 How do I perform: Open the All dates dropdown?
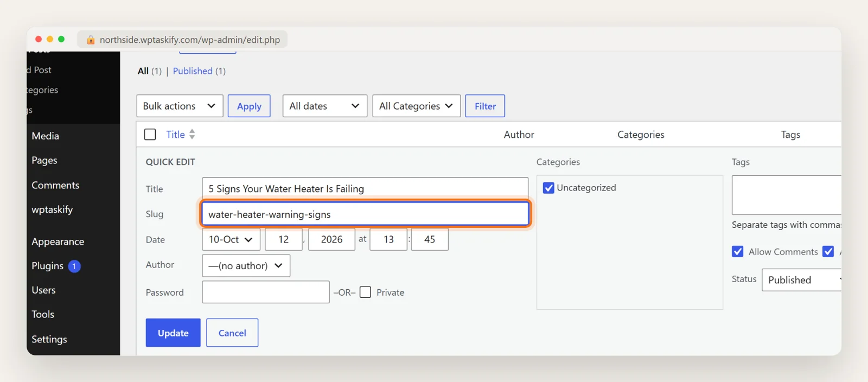coord(325,106)
